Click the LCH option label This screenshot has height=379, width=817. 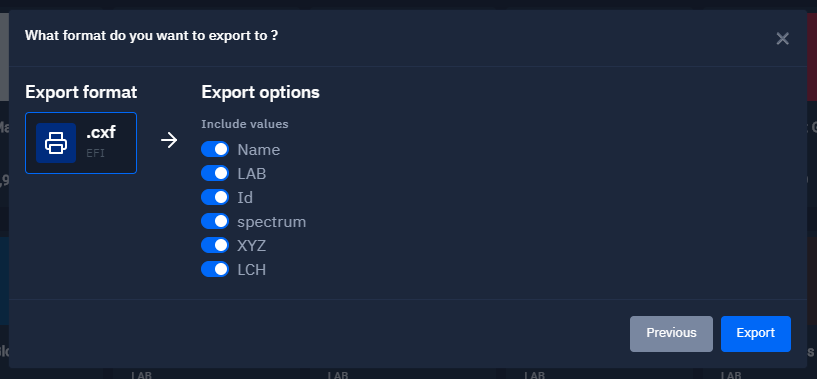point(252,270)
